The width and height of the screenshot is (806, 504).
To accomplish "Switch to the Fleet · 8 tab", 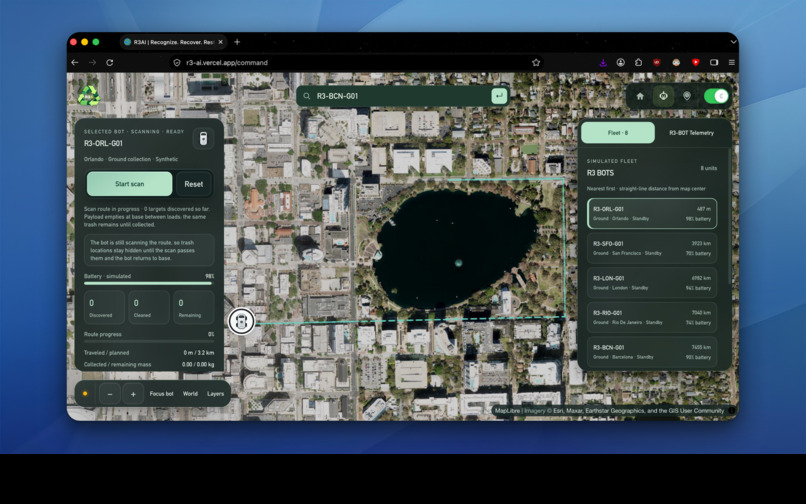I will tap(618, 133).
